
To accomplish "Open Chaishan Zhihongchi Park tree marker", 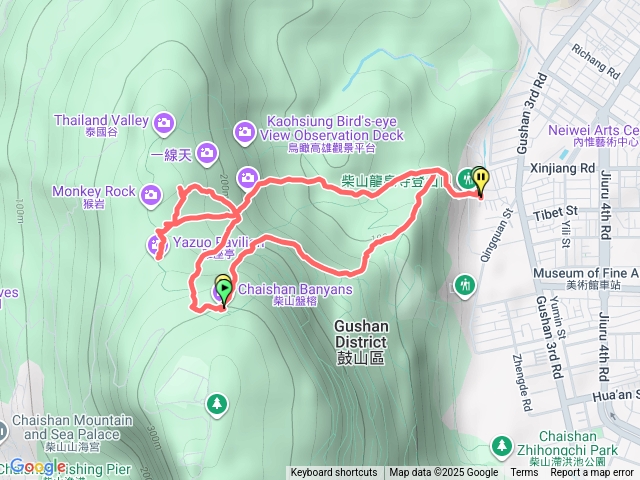I will pyautogui.click(x=502, y=446).
